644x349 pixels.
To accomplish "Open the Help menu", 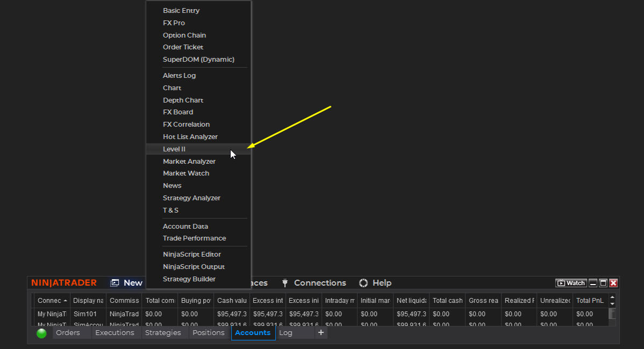I will 375,283.
